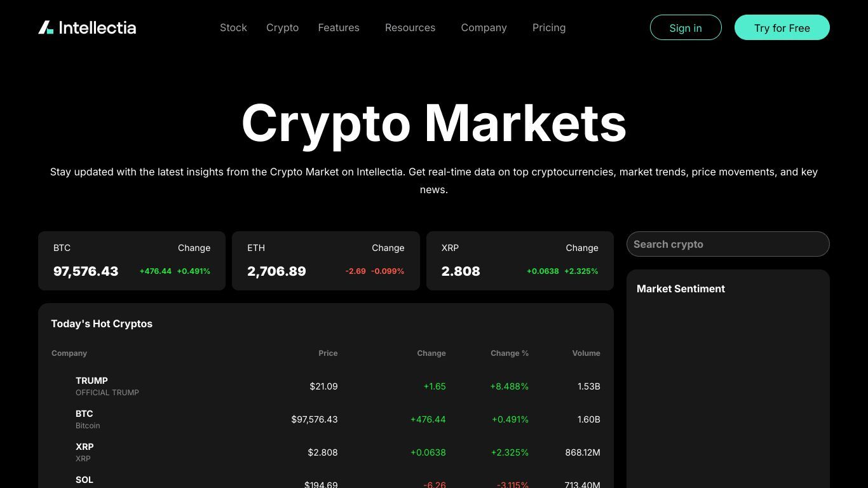Click the Volume column header

click(x=586, y=353)
